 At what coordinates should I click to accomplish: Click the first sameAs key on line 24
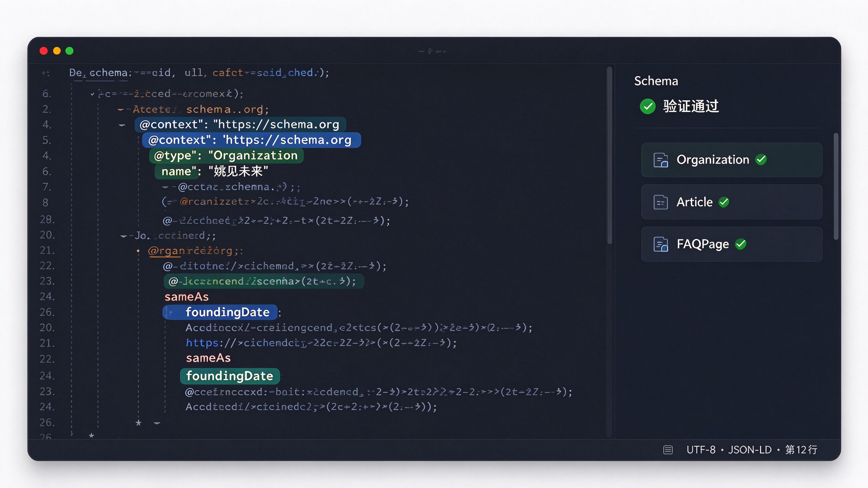[187, 297]
